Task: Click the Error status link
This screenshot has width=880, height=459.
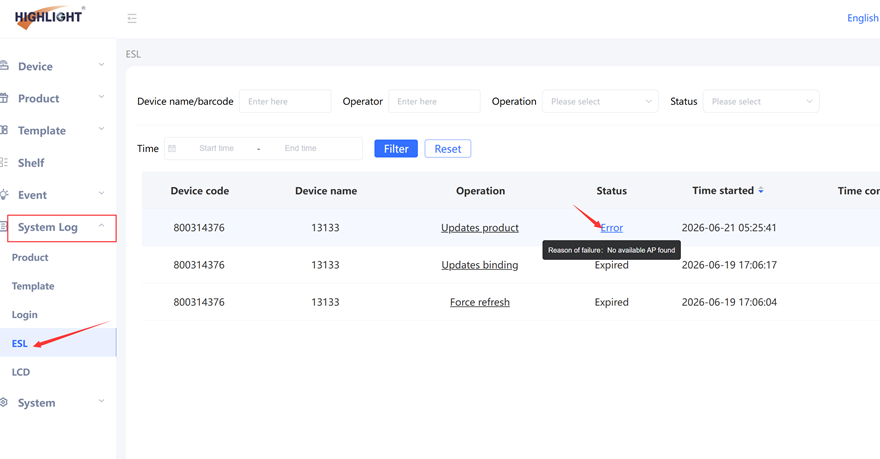Action: (x=612, y=228)
